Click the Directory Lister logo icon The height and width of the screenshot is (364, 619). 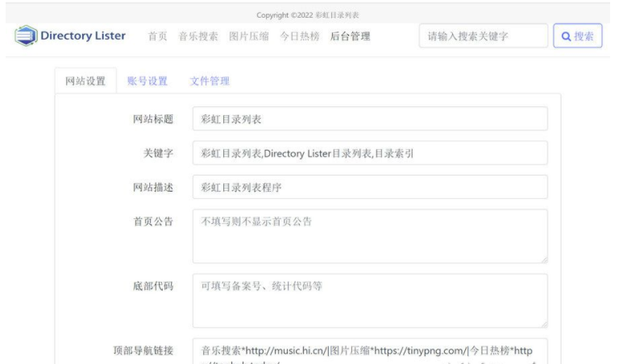(x=26, y=36)
